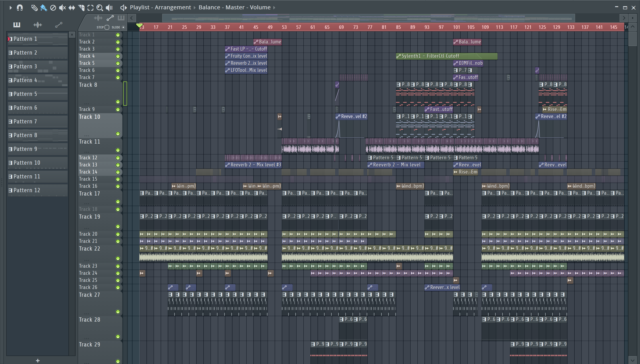This screenshot has height=364, width=640.
Task: Open the Balance - Master - Volume dropdown arrow
Action: pyautogui.click(x=274, y=8)
